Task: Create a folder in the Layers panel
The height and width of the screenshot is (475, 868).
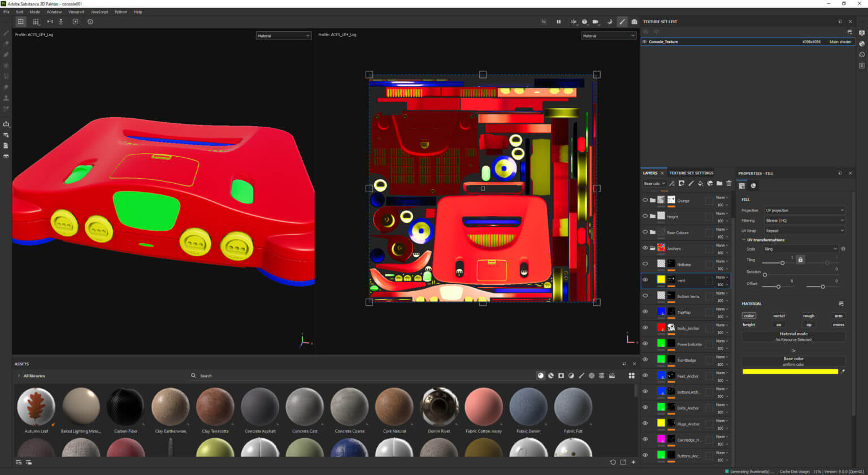Action: [x=719, y=183]
